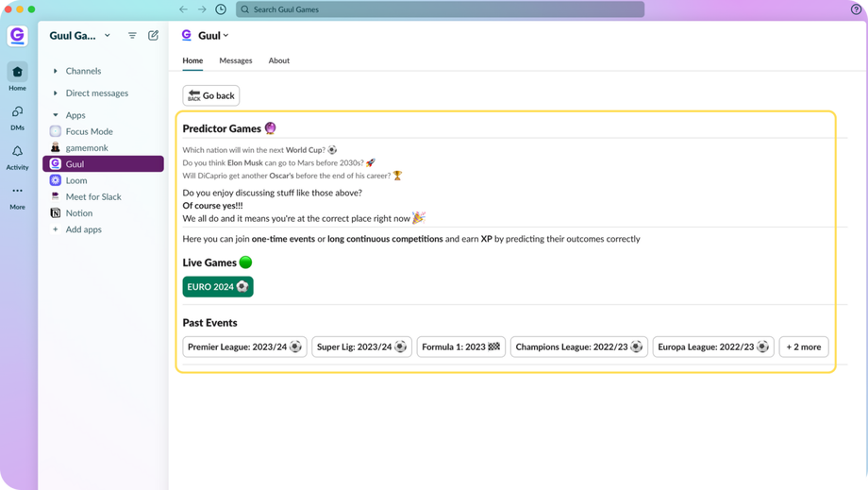Open Premier League: 2023/24 past event
This screenshot has height=490, width=868.
[x=244, y=347]
